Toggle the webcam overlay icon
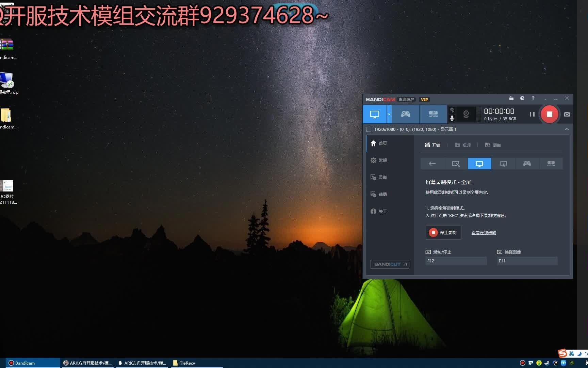This screenshot has width=588, height=368. pyautogui.click(x=466, y=114)
